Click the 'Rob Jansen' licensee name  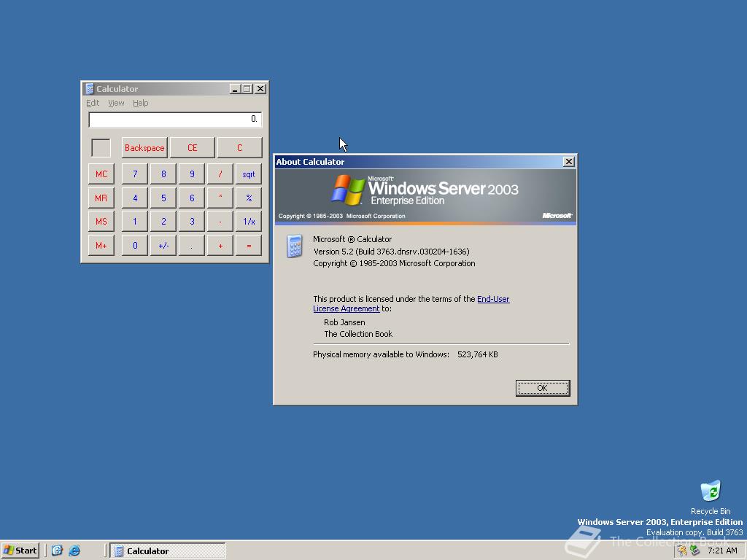[x=344, y=322]
